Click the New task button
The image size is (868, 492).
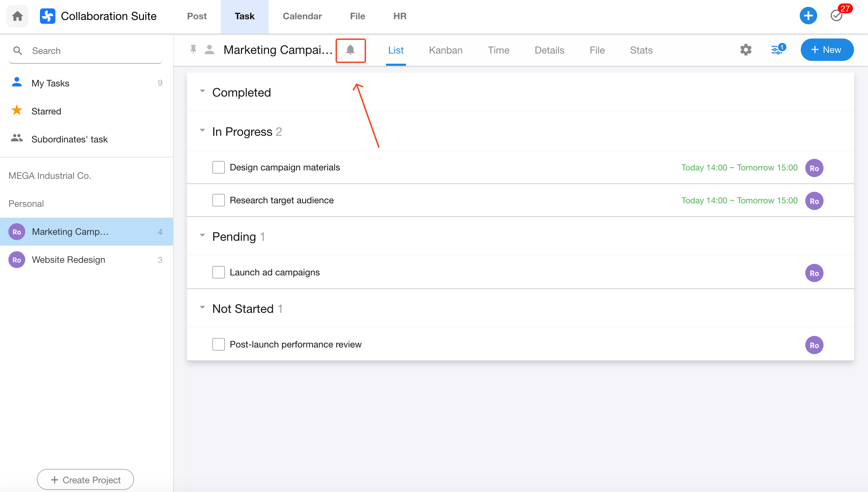827,50
